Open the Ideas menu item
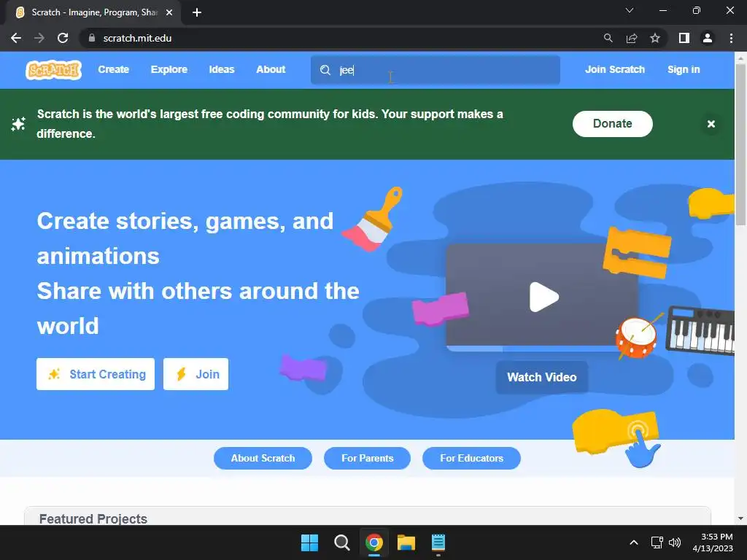 click(x=222, y=69)
